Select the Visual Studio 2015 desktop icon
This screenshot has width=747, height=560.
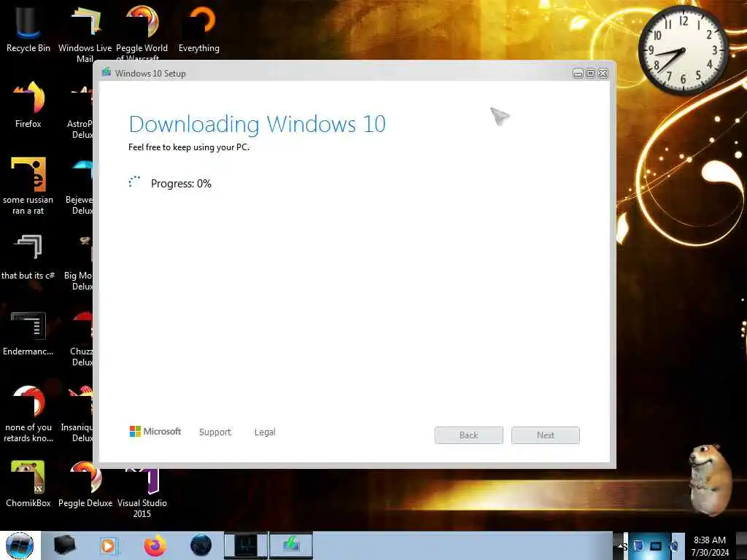tap(142, 492)
